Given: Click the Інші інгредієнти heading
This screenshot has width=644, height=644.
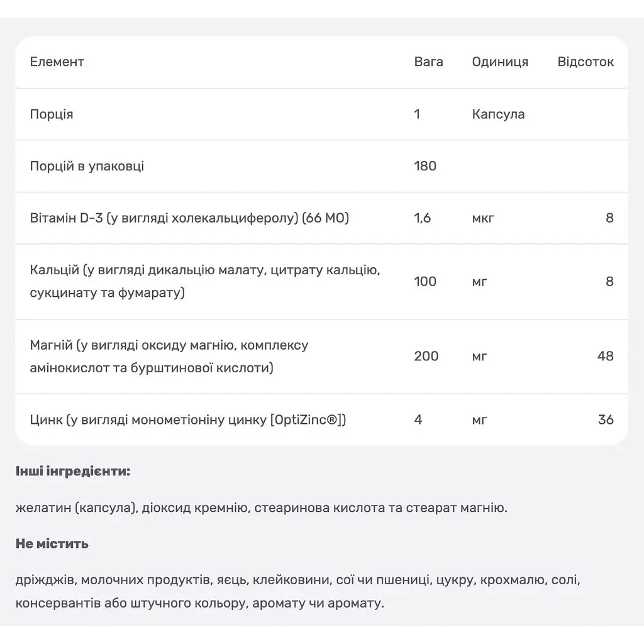Looking at the screenshot, I should 73,472.
